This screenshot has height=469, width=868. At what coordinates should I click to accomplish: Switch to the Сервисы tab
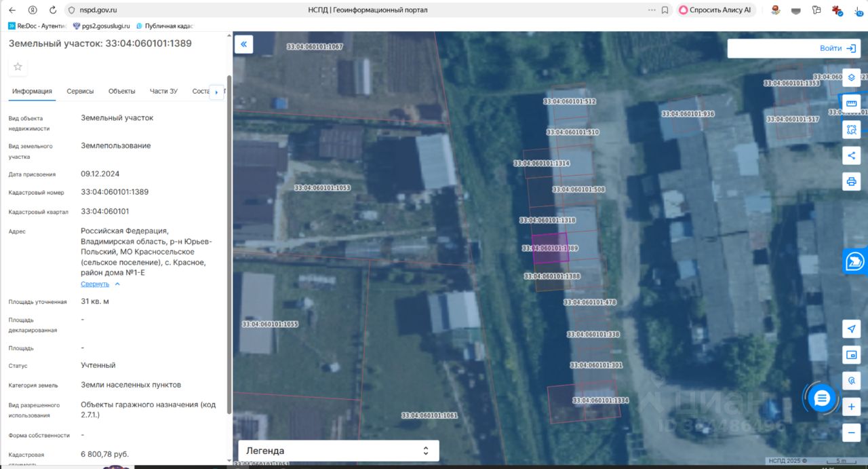(80, 91)
